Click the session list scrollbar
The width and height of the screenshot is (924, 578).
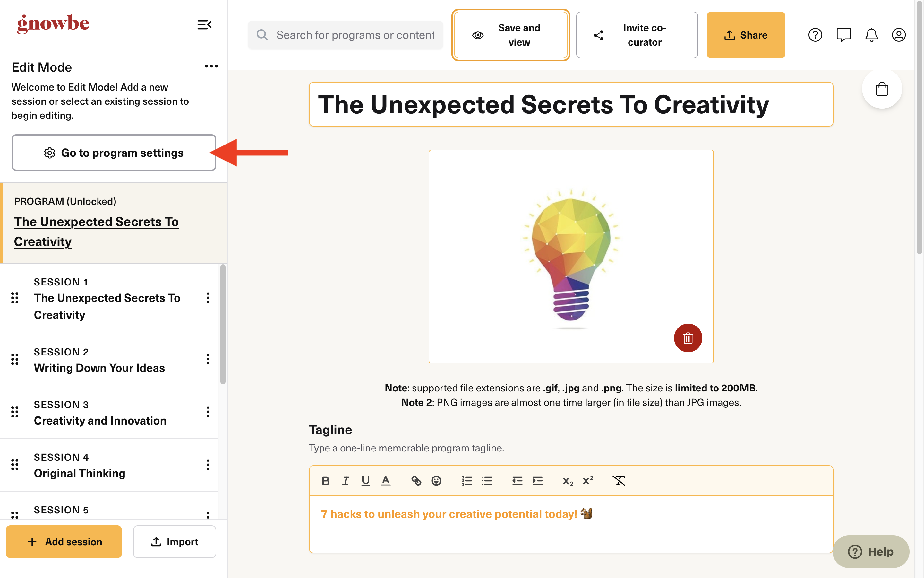click(223, 324)
